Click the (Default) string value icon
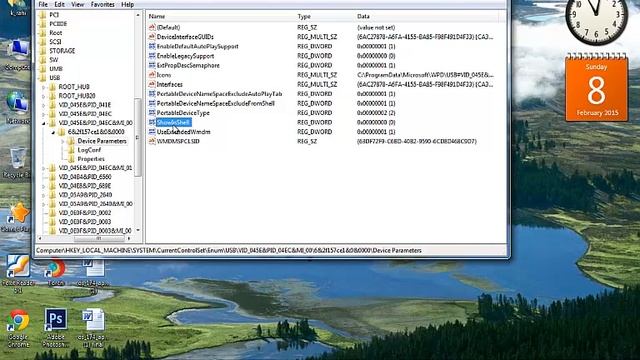The width and height of the screenshot is (640, 360). (x=152, y=27)
